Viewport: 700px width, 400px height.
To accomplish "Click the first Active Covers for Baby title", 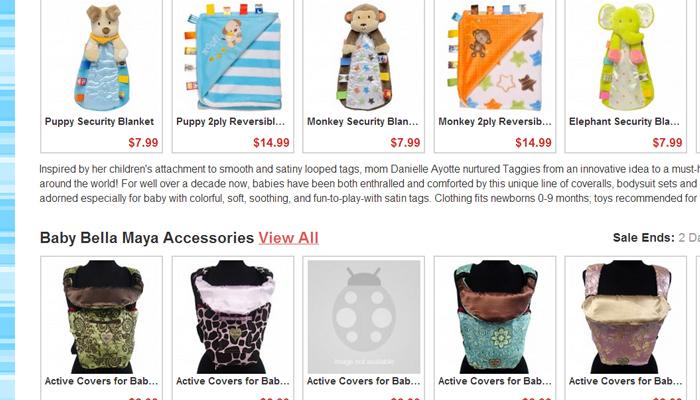I will pyautogui.click(x=101, y=381).
